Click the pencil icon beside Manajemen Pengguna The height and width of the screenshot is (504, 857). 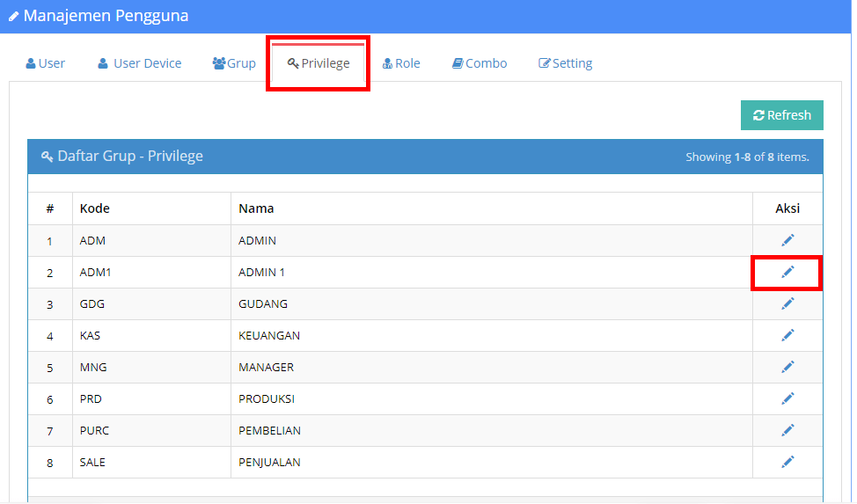(x=14, y=17)
